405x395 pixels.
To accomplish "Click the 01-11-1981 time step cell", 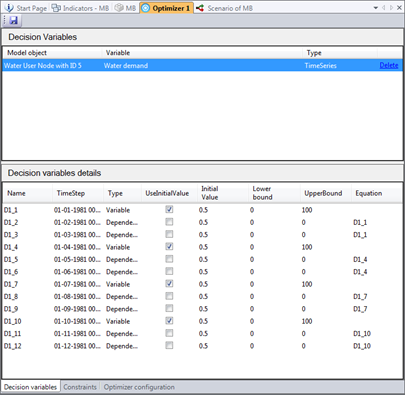I will point(78,333).
